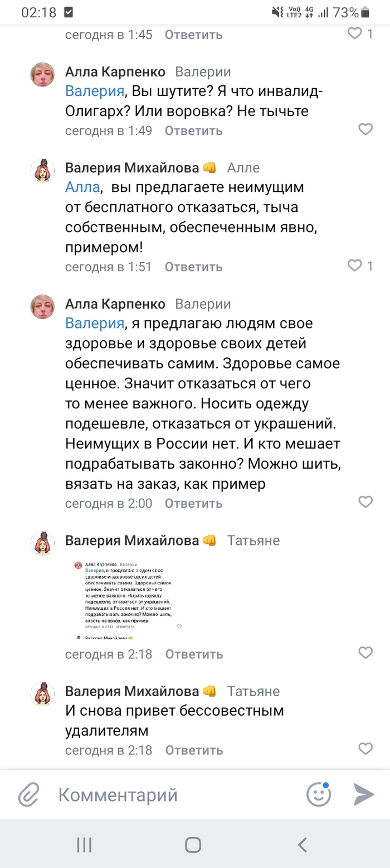Open Валерия Михайлова's avatar on 1:51 comment
The width and height of the screenshot is (390, 868).
[x=42, y=171]
